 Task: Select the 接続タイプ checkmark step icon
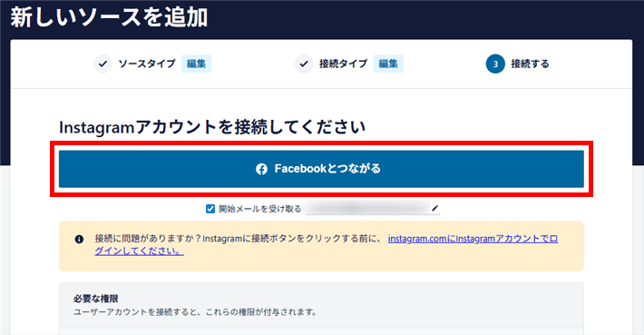point(304,64)
